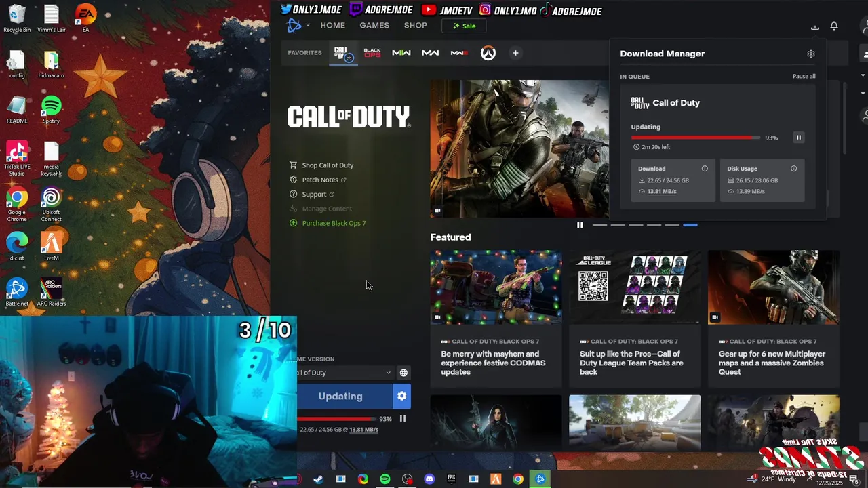Viewport: 868px width, 488px height.
Task: Launch Ubisoft Connect desktop icon
Action: [x=52, y=205]
